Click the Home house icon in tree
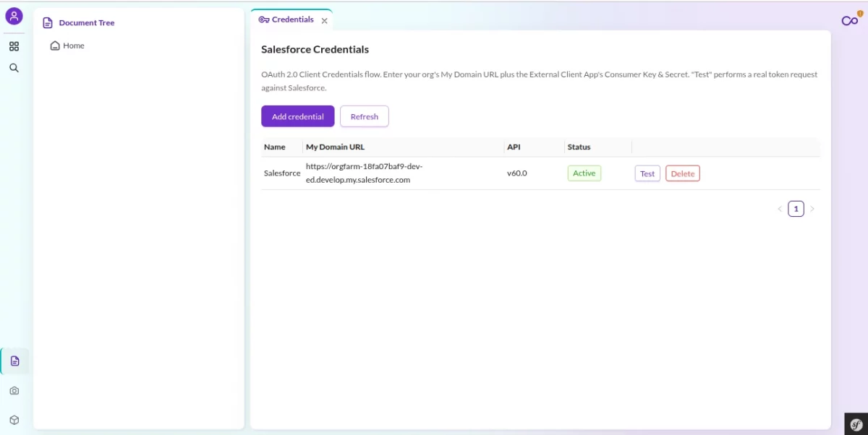Image resolution: width=868 pixels, height=435 pixels. click(55, 46)
